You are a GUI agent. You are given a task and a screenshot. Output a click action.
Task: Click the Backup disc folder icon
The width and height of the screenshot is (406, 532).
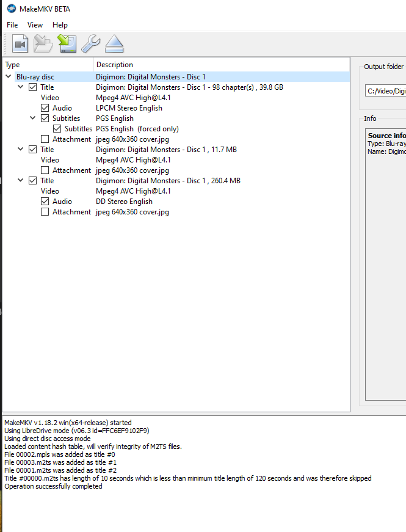[43, 44]
